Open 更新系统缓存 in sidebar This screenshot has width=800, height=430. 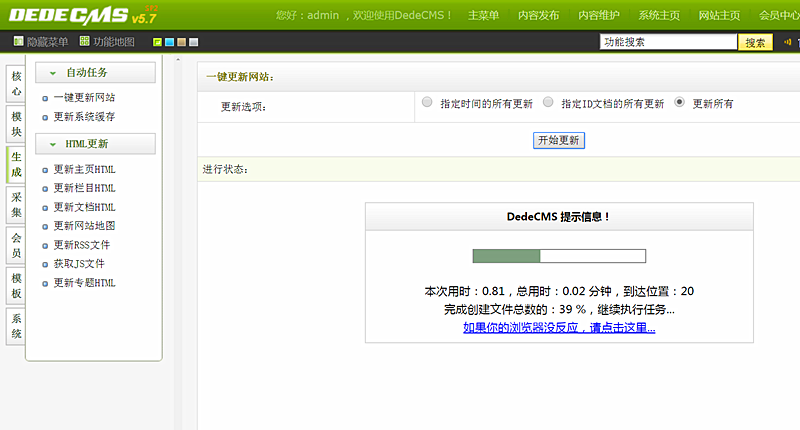point(84,117)
